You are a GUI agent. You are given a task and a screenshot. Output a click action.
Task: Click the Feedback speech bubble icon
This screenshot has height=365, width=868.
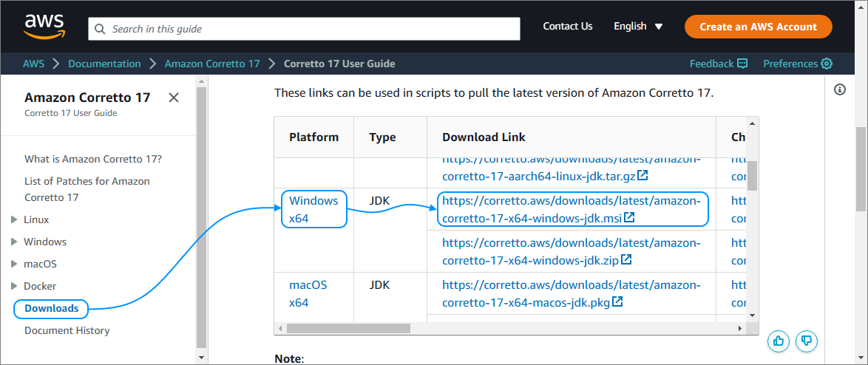(x=742, y=64)
